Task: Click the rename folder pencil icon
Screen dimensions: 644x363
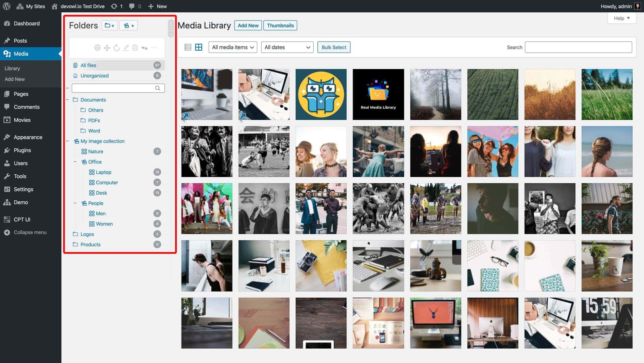Action: click(x=126, y=48)
